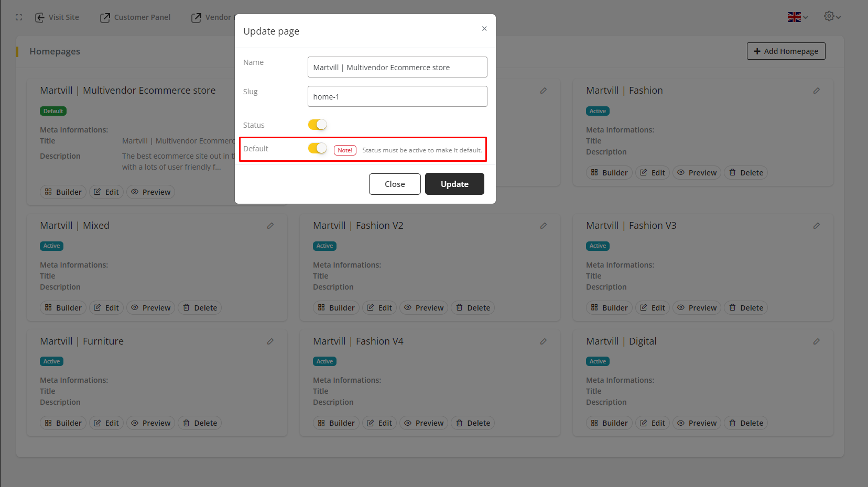
Task: Open the settings gear dropdown
Action: tap(832, 17)
